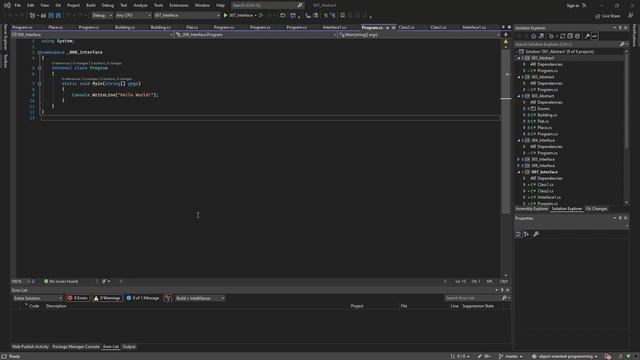Toggle the 0 Errors filter button
Screen dimensions: 640x360
(x=78, y=298)
